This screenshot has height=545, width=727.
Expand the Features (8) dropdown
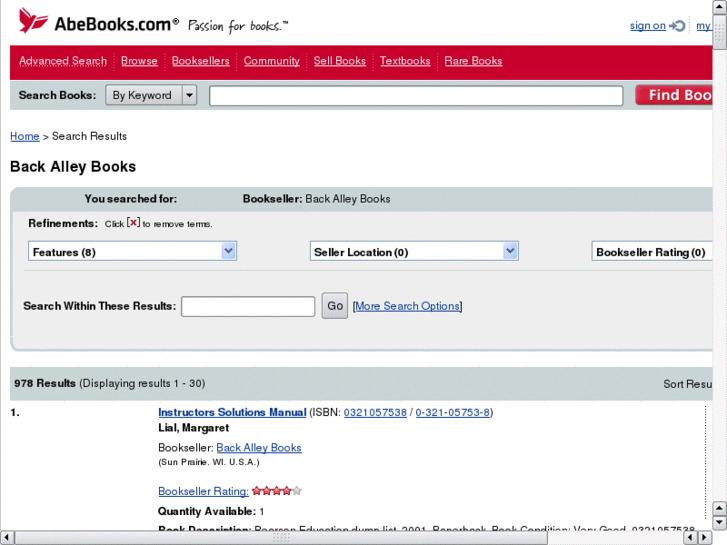[133, 251]
